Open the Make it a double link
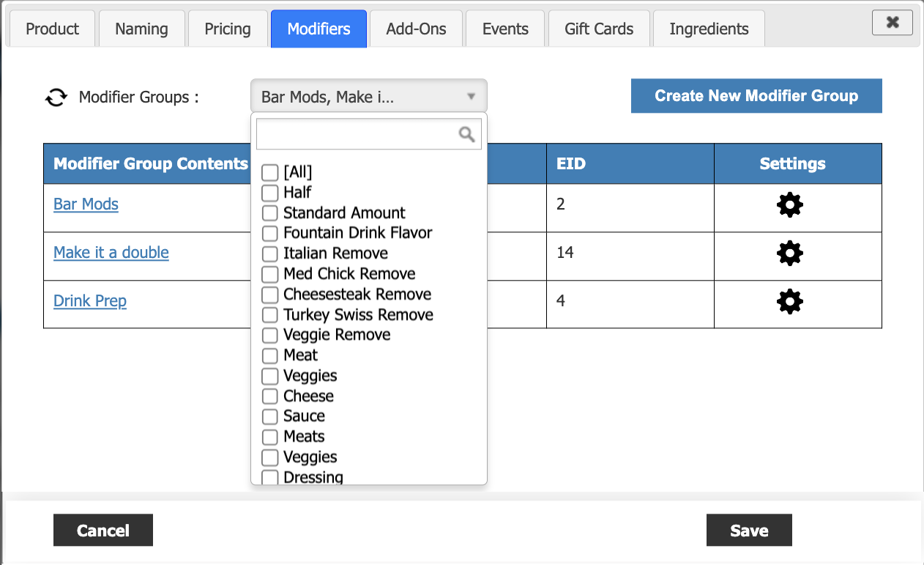 click(111, 252)
